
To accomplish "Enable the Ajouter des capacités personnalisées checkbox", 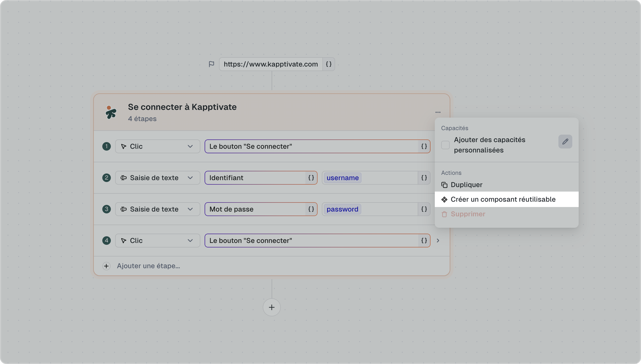I will [445, 145].
